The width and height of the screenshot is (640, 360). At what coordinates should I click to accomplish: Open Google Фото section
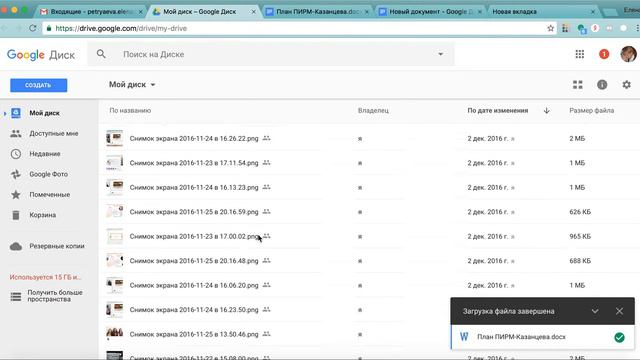click(x=49, y=174)
